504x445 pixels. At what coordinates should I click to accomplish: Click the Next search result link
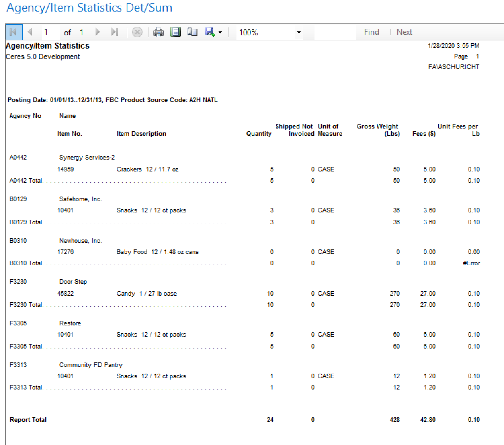tap(404, 32)
